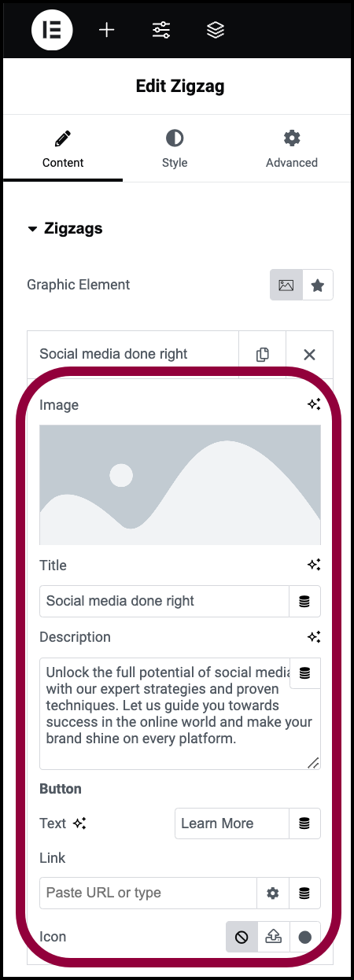Open the Structure layers icon
The image size is (354, 980).
coord(216,30)
